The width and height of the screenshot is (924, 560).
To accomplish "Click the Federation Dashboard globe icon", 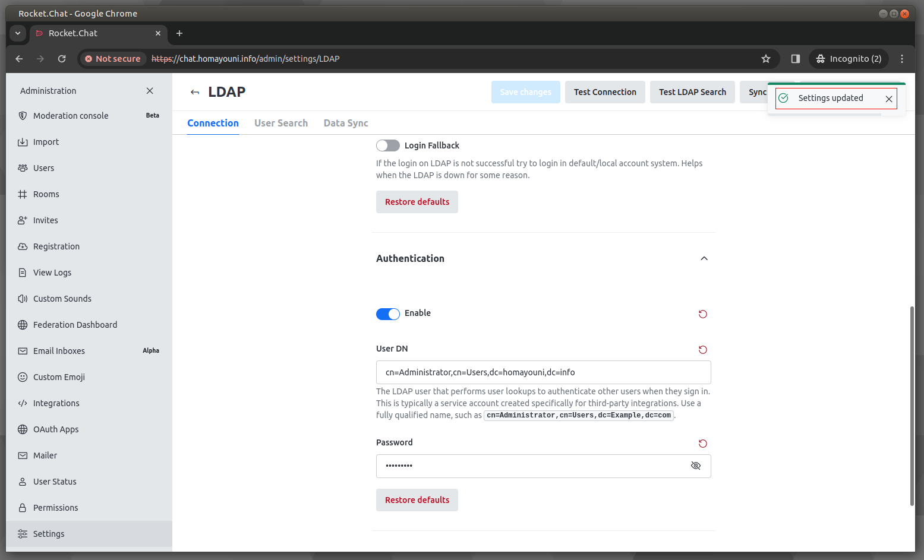I will 23,325.
